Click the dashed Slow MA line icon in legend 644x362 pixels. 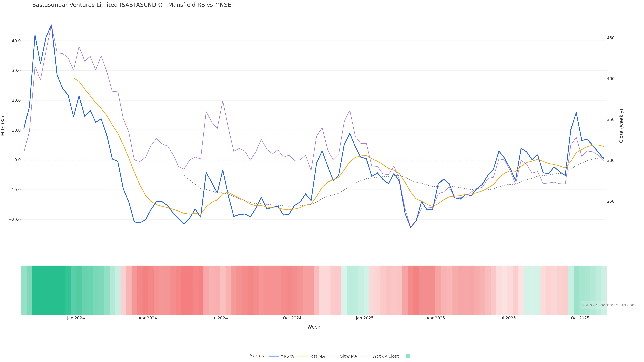coord(333,356)
